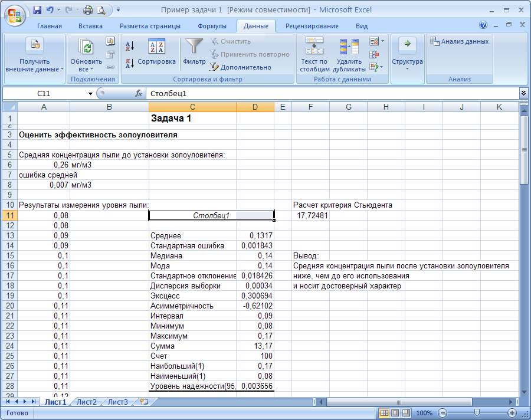Toggle the Фильтр funnel button
This screenshot has height=420, width=531.
[x=194, y=51]
